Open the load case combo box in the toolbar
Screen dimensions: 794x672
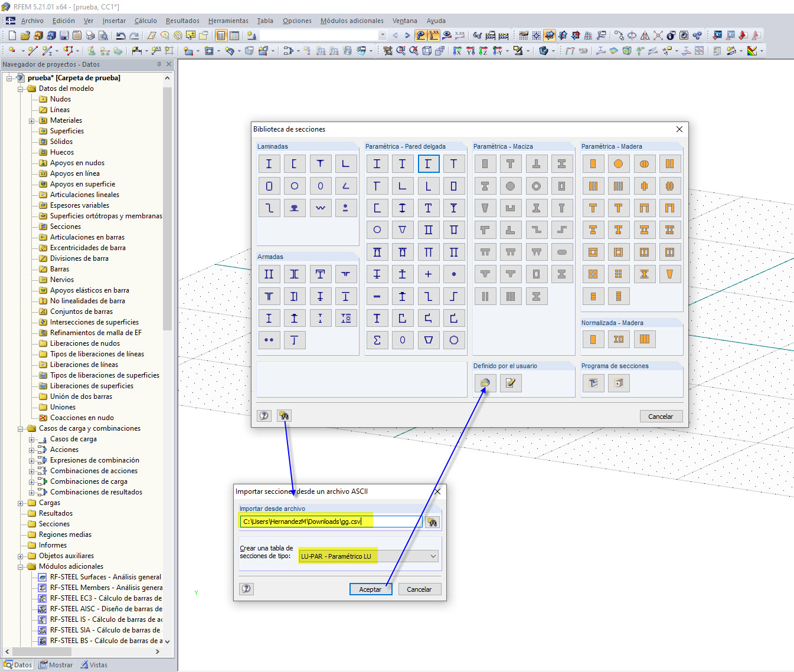pos(324,35)
